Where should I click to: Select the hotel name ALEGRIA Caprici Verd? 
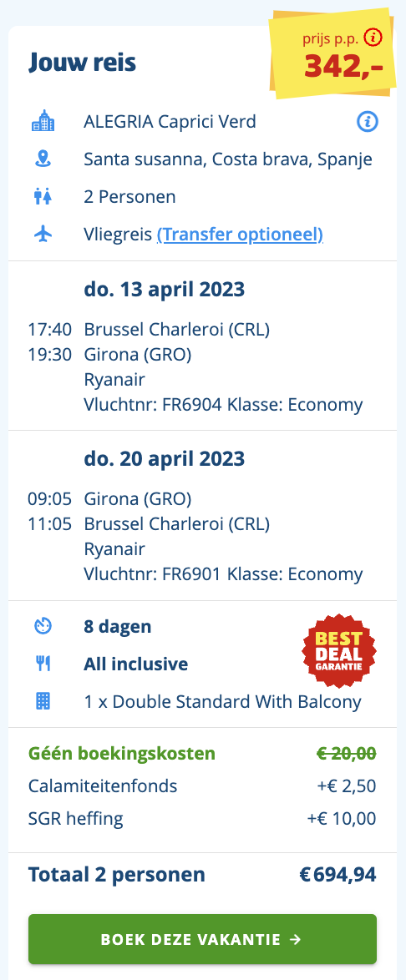[x=170, y=121]
